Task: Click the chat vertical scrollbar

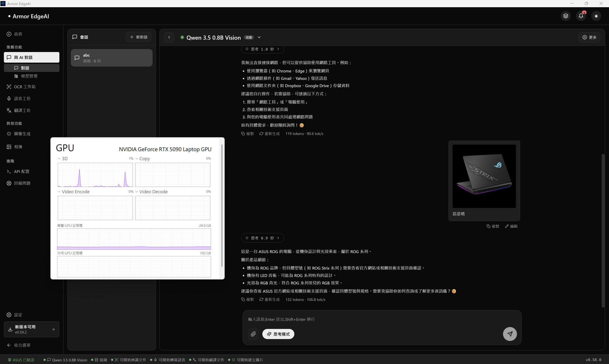Action: [603, 230]
